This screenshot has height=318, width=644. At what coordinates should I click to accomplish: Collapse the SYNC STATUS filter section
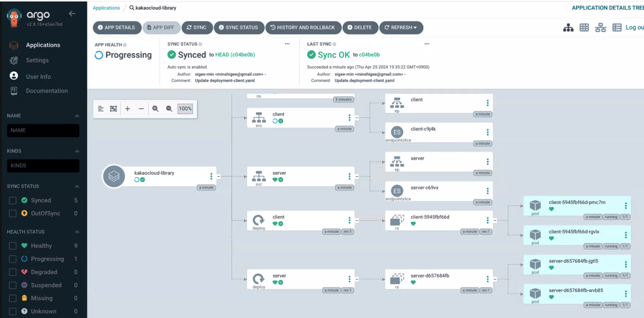[77, 186]
